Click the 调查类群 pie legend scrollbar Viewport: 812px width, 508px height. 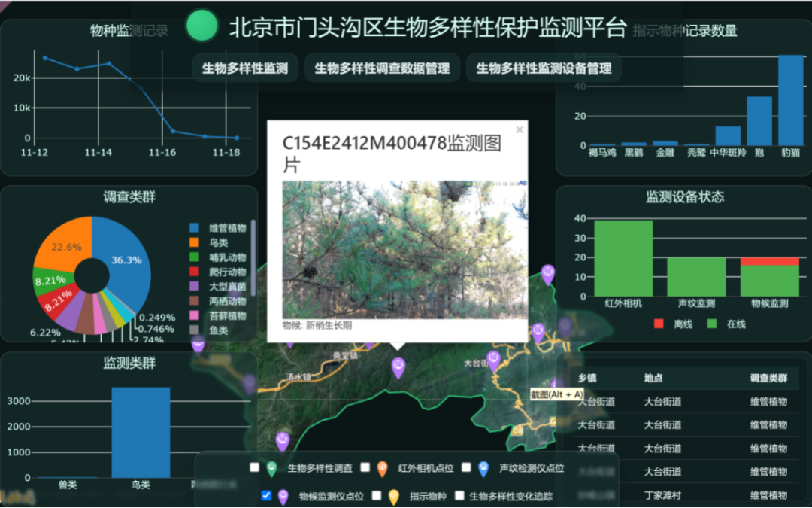[253, 256]
